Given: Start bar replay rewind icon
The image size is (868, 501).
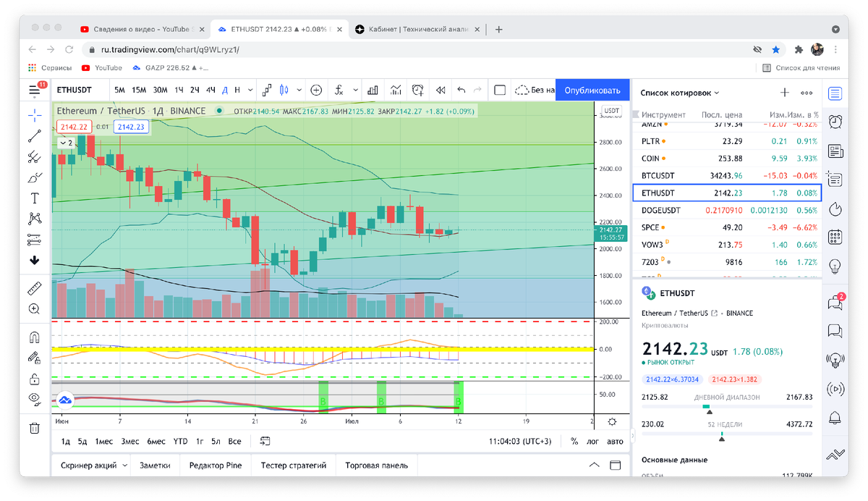Looking at the screenshot, I should tap(440, 90).
